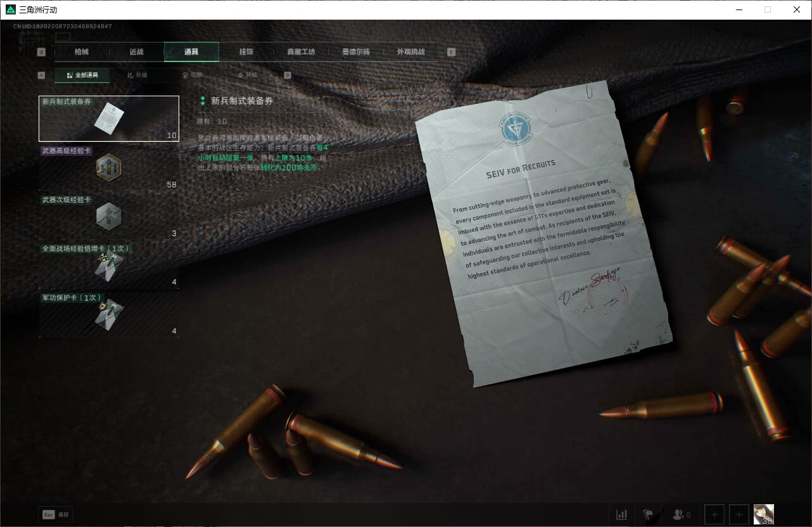This screenshot has height=527, width=812.
Task: Click the 拥有: 10 owned count
Action: click(212, 121)
